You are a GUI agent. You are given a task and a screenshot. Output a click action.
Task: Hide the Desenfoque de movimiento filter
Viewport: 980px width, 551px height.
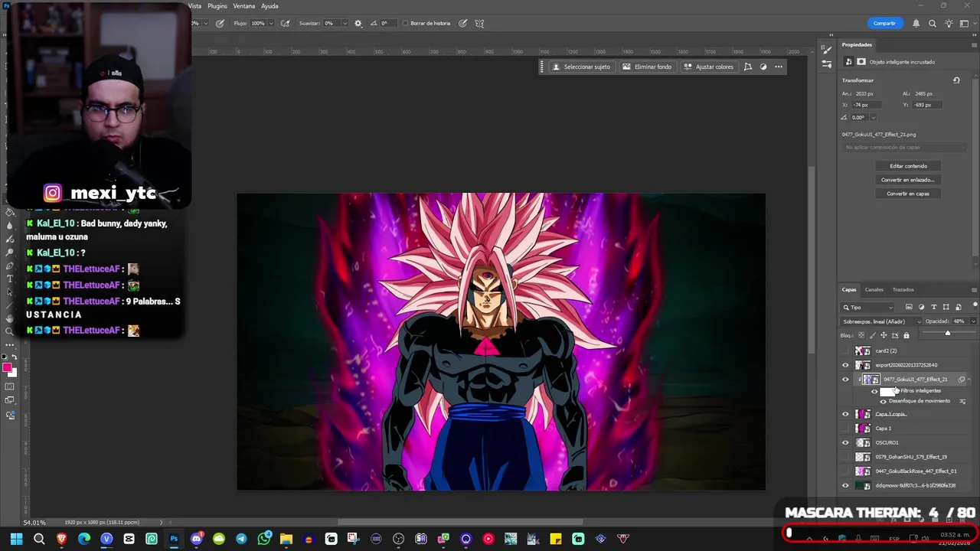pyautogui.click(x=883, y=401)
